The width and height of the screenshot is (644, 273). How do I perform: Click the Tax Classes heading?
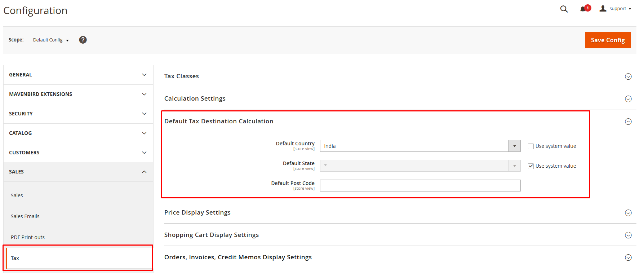(x=182, y=76)
